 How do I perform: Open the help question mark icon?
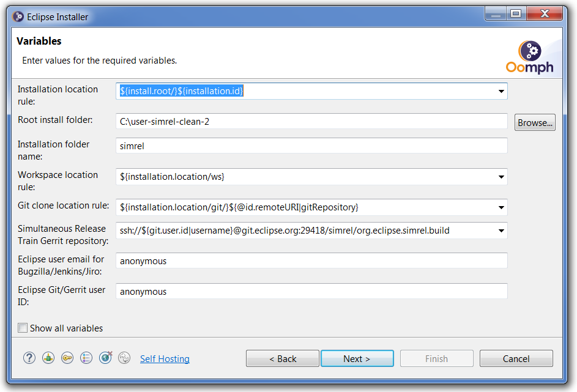tap(29, 358)
